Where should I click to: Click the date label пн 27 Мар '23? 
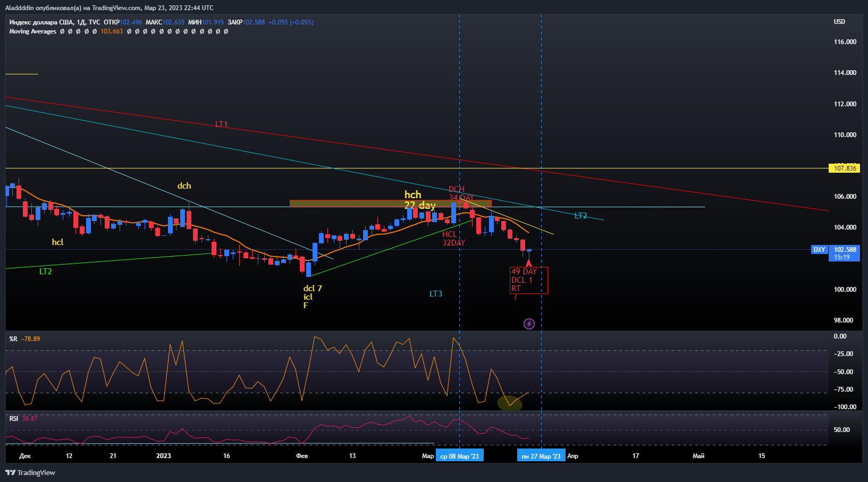541,456
